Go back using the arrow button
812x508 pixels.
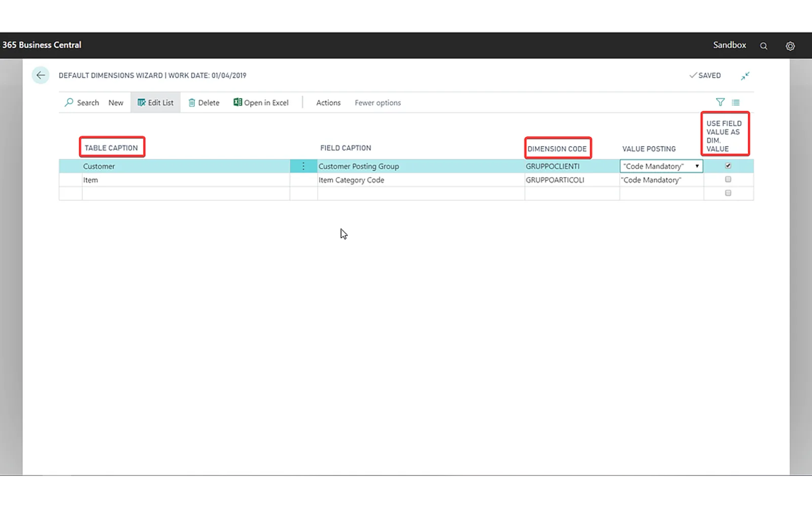click(x=41, y=75)
